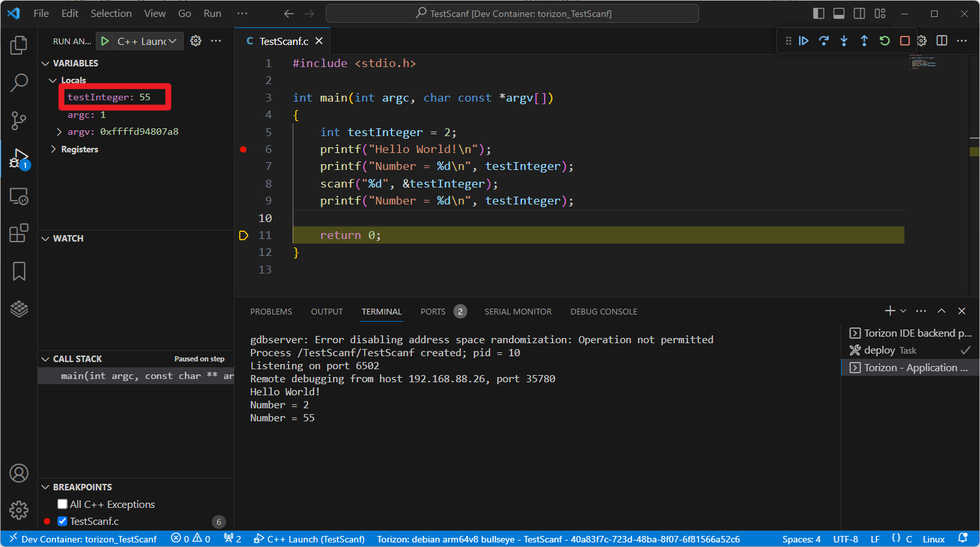Disable the TestScanf.c breakpoint checkbox
Viewport: 980px width, 547px height.
(63, 521)
